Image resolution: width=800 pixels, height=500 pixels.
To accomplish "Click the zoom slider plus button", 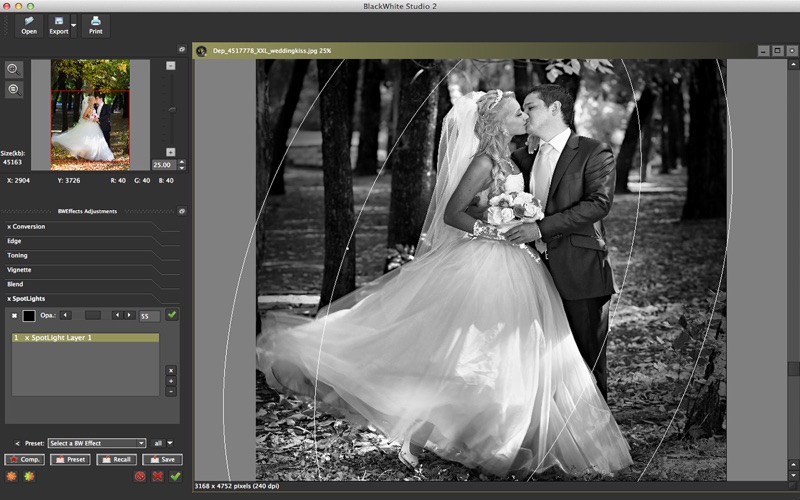I will click(171, 152).
